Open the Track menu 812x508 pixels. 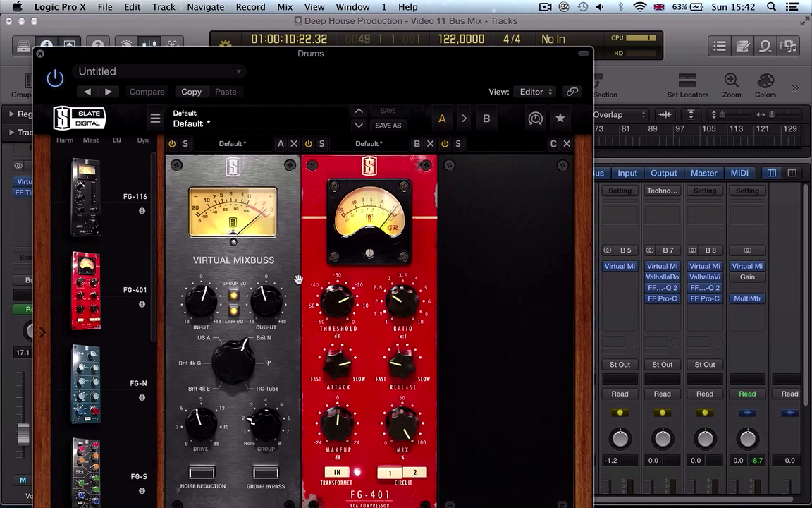click(163, 6)
